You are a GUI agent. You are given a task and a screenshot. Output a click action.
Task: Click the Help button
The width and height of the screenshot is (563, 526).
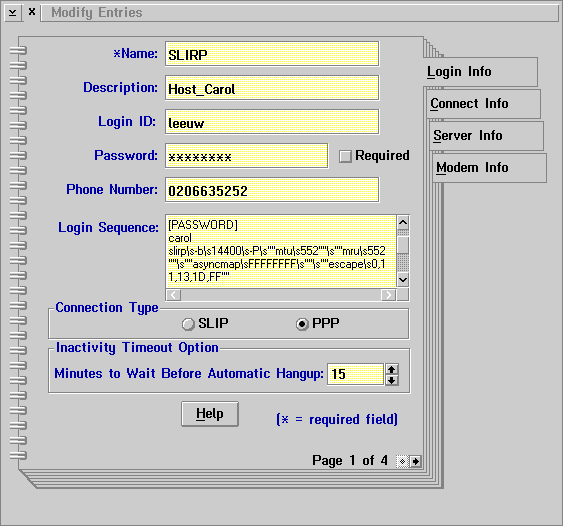tap(210, 414)
